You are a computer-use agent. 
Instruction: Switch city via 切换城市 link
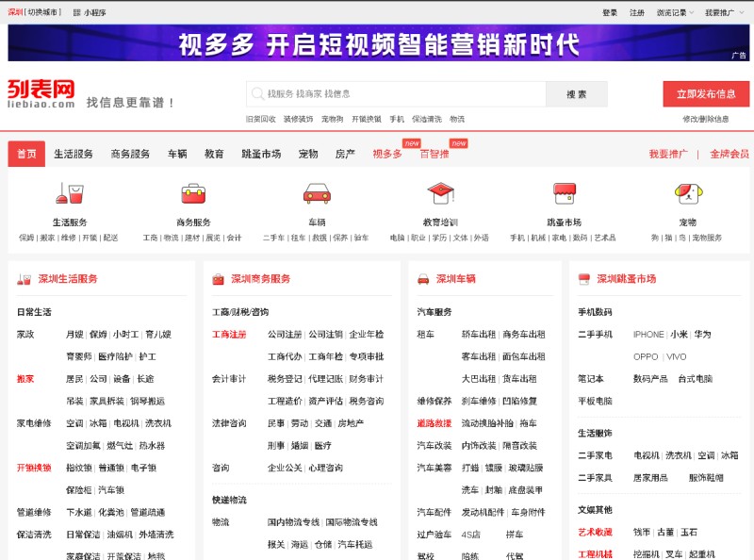(x=42, y=12)
